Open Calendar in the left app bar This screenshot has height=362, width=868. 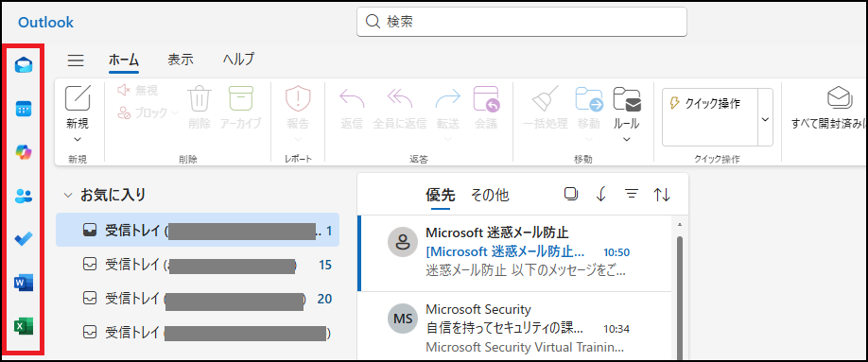coord(24,109)
